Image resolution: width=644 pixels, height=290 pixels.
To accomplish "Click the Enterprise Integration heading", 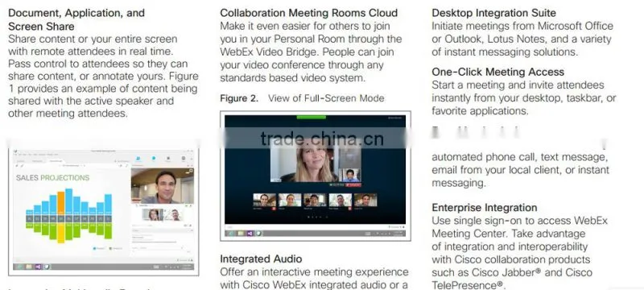I will tap(485, 208).
